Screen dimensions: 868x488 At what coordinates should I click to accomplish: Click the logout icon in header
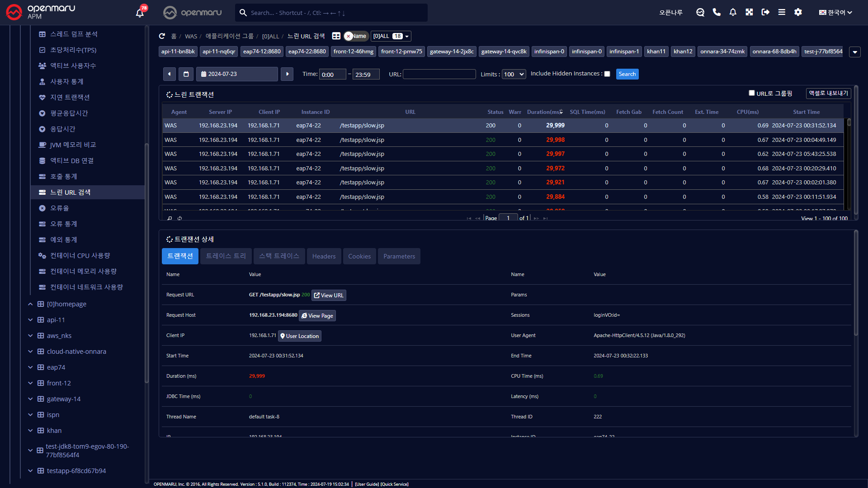coord(765,12)
